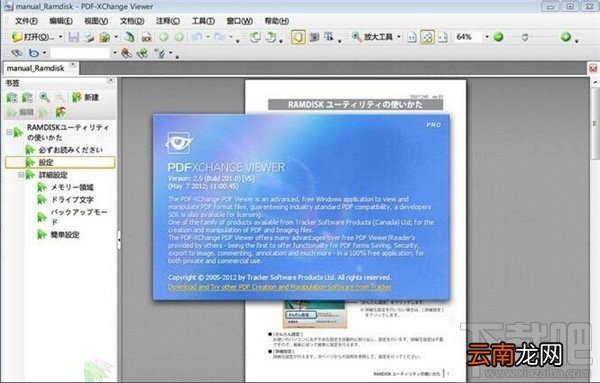Toggle Fit Page view button
The height and width of the screenshot is (383, 600).
pos(427,37)
